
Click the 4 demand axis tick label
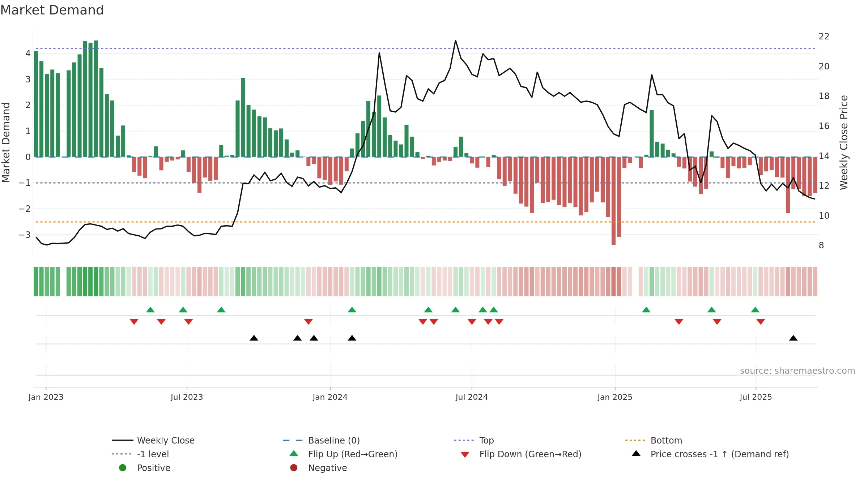pyautogui.click(x=28, y=53)
